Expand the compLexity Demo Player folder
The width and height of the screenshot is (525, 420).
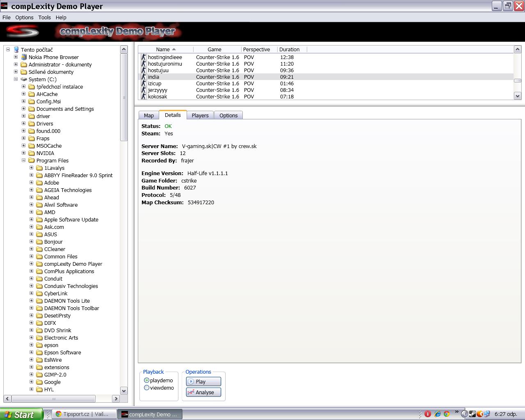[31, 264]
